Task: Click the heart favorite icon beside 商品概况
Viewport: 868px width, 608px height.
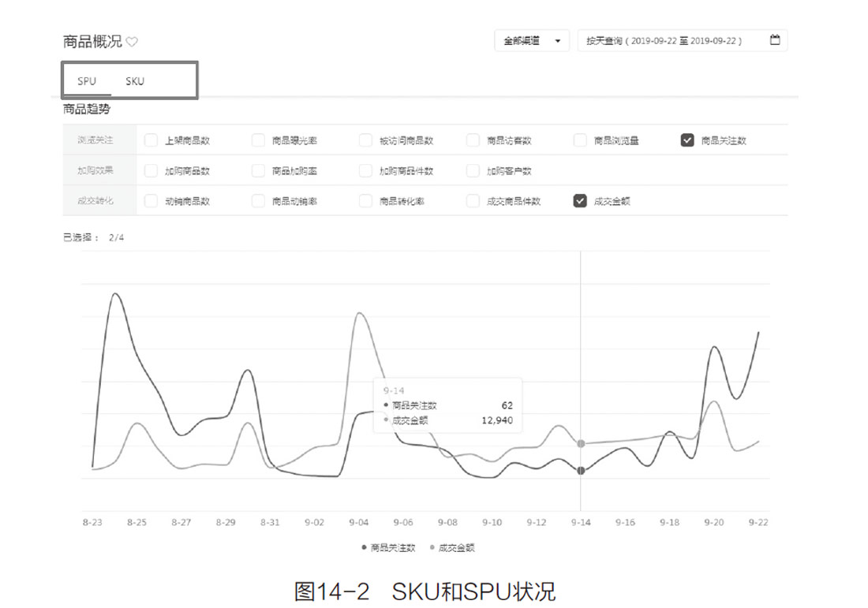Action: 132,42
